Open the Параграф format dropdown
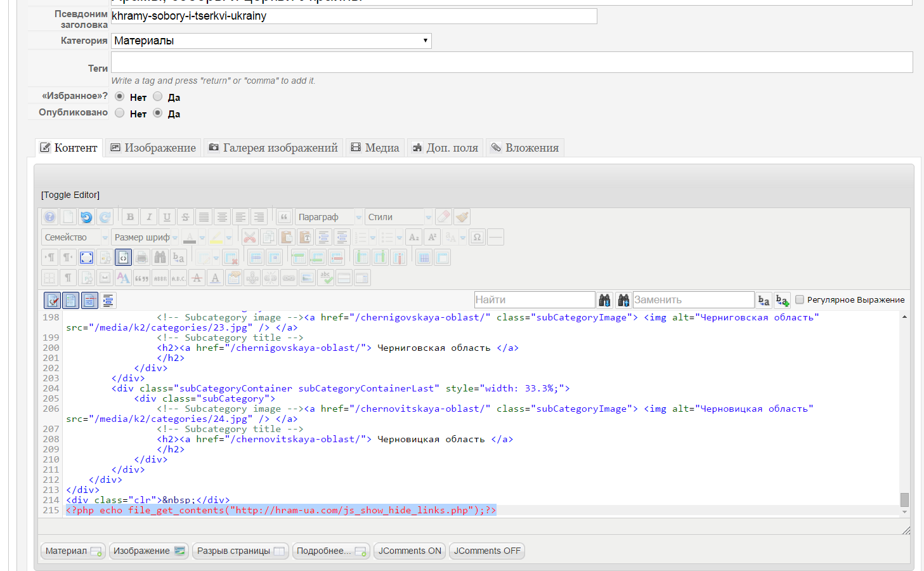The image size is (924, 571). [x=329, y=217]
